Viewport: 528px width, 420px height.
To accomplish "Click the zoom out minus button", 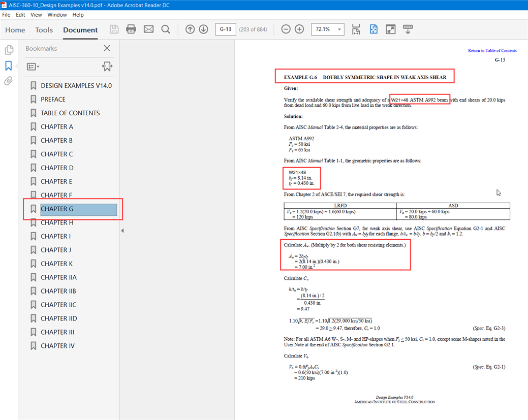I will click(286, 29).
